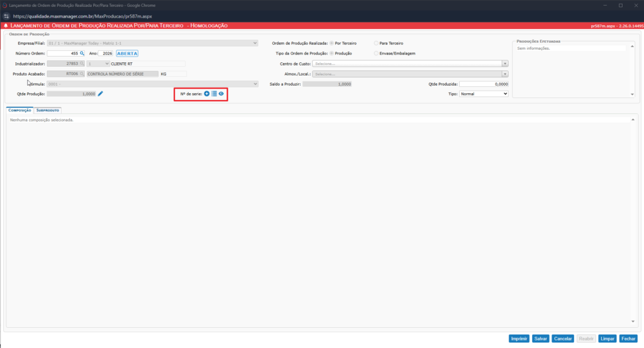Expand the Tipo dropdown showing Normal
The width and height of the screenshot is (644, 348).
coord(483,94)
